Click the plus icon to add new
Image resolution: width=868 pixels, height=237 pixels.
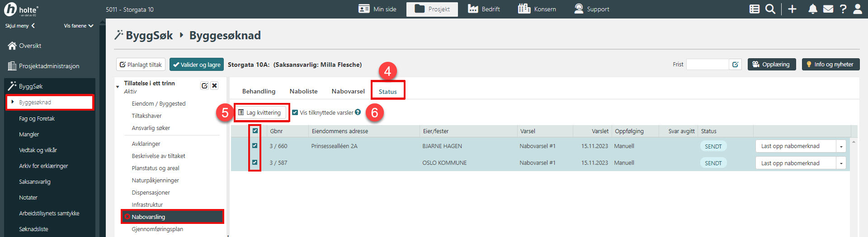tap(792, 9)
